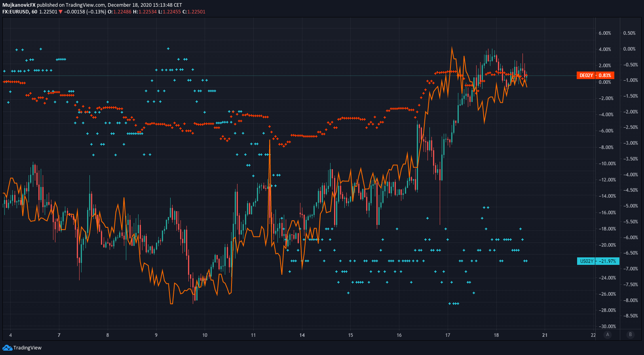Screen dimensions: 644x355
Task: Click the low value 1.22455
Action: (x=171, y=12)
